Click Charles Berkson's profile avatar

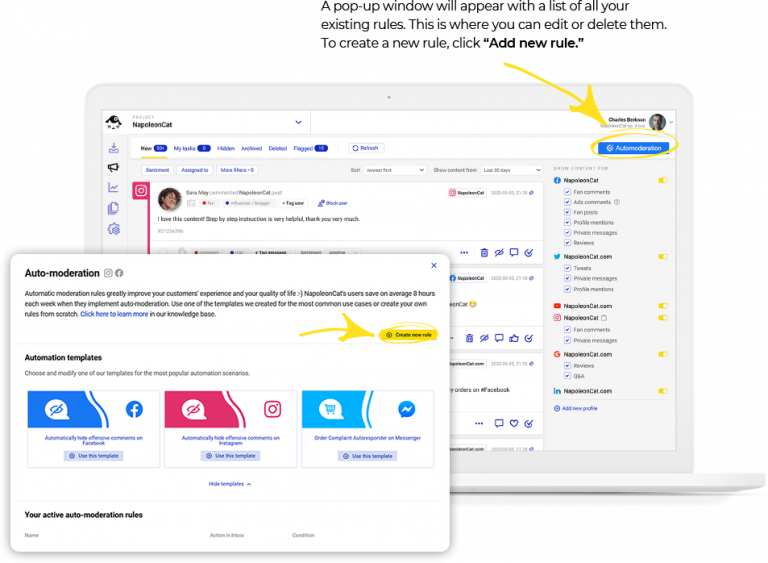point(657,122)
